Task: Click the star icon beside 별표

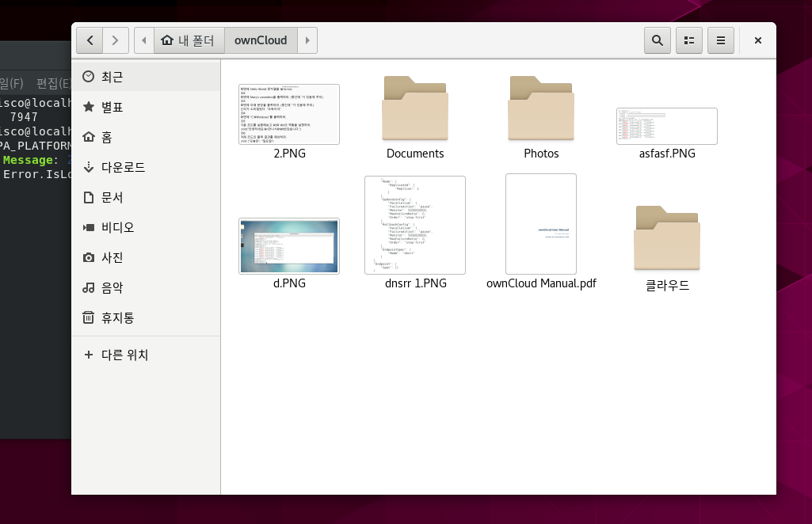Action: click(89, 107)
